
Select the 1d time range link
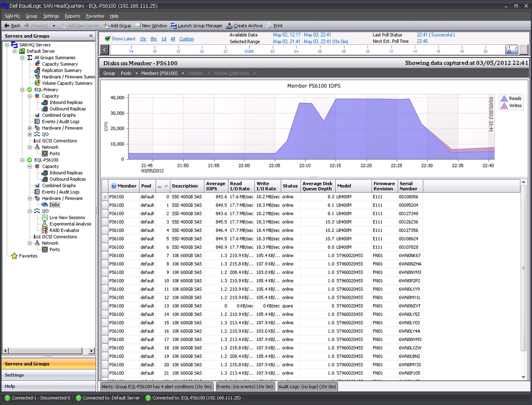coord(164,39)
